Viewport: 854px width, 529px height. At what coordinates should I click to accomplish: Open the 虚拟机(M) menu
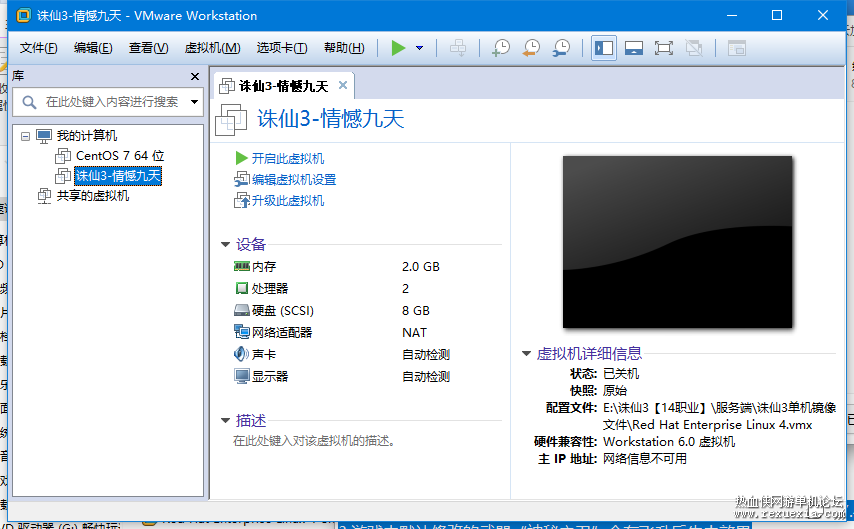212,48
